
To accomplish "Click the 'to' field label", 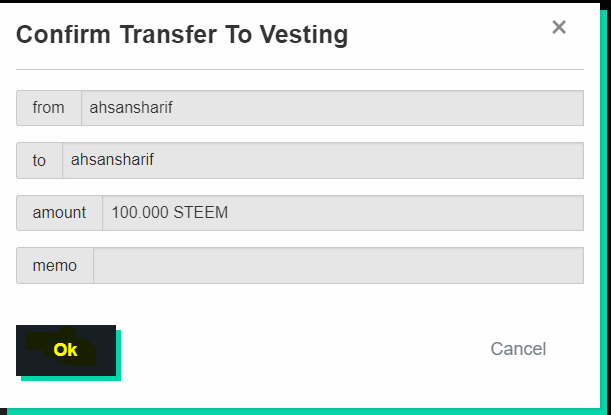I will click(x=40, y=160).
